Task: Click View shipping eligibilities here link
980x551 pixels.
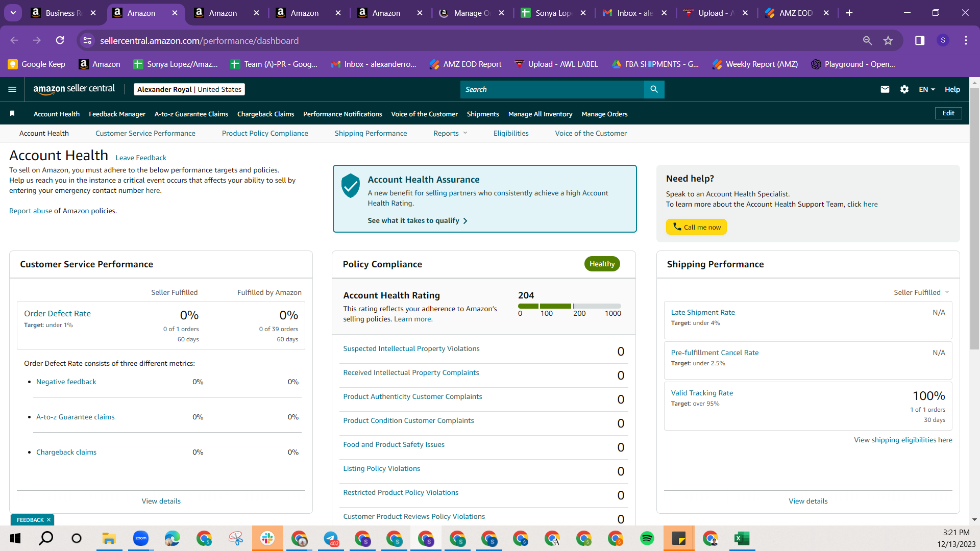Action: click(x=903, y=440)
